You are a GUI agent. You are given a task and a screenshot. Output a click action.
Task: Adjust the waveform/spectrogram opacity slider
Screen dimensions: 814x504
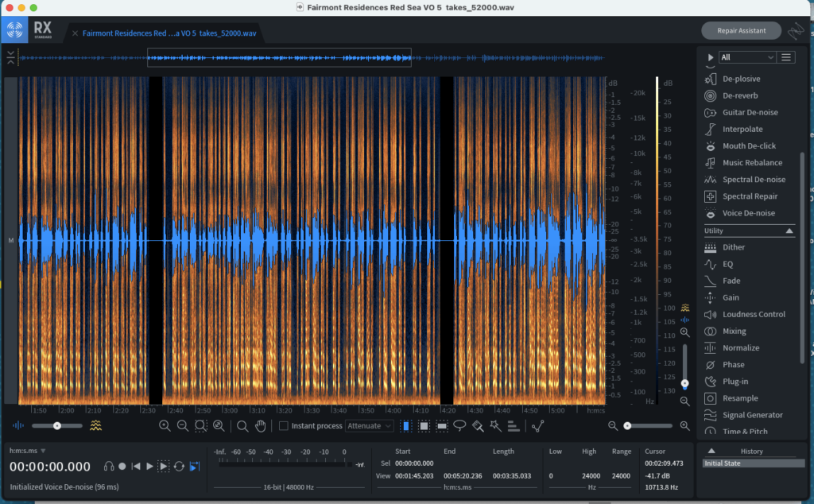[x=57, y=426]
